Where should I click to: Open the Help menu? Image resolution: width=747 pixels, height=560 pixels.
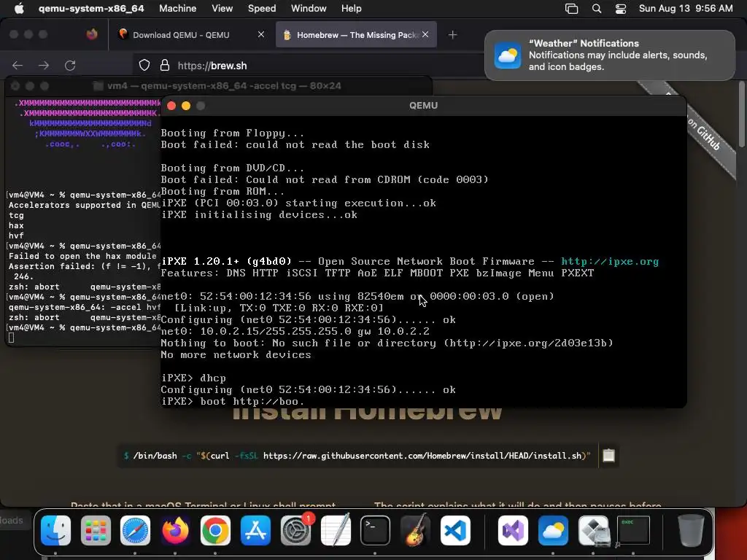click(x=351, y=8)
